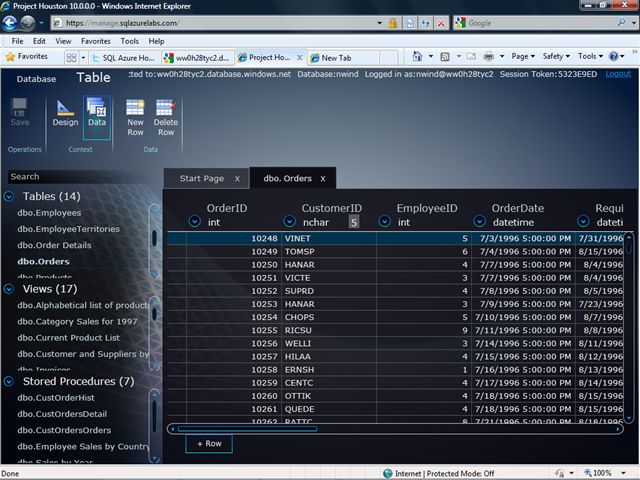Open the Page menu dropdown
Image resolution: width=640 pixels, height=480 pixels.
[x=523, y=56]
